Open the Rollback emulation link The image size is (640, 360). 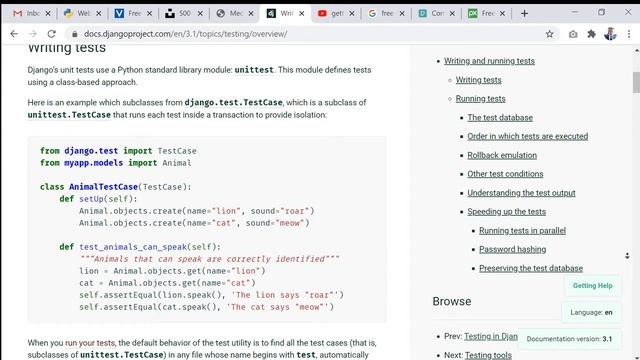point(502,155)
